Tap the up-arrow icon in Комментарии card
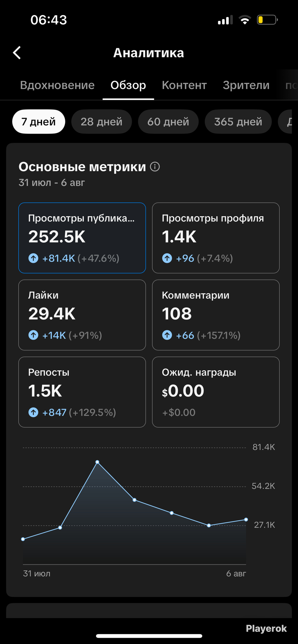298x644 pixels. 167,335
